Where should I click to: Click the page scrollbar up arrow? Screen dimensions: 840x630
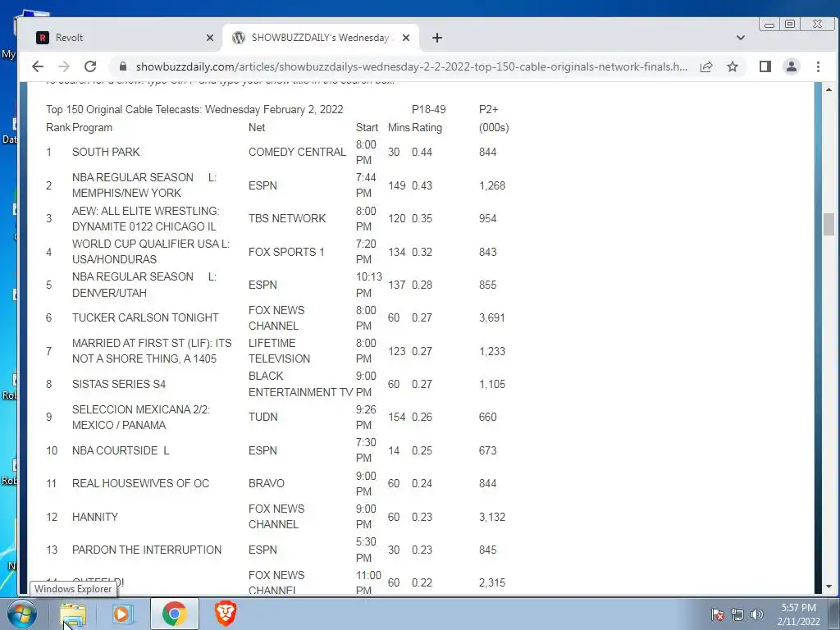[829, 89]
